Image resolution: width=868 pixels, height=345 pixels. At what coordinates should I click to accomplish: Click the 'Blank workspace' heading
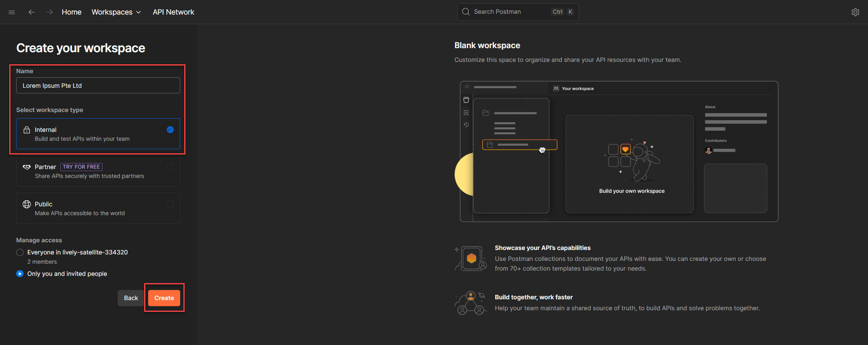click(x=487, y=45)
